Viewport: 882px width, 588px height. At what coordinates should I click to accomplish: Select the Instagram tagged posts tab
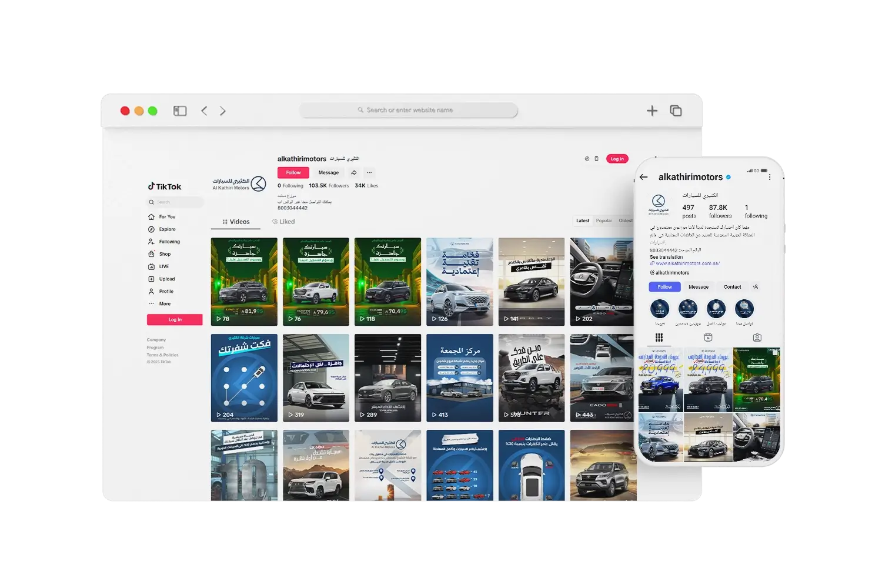[757, 338]
